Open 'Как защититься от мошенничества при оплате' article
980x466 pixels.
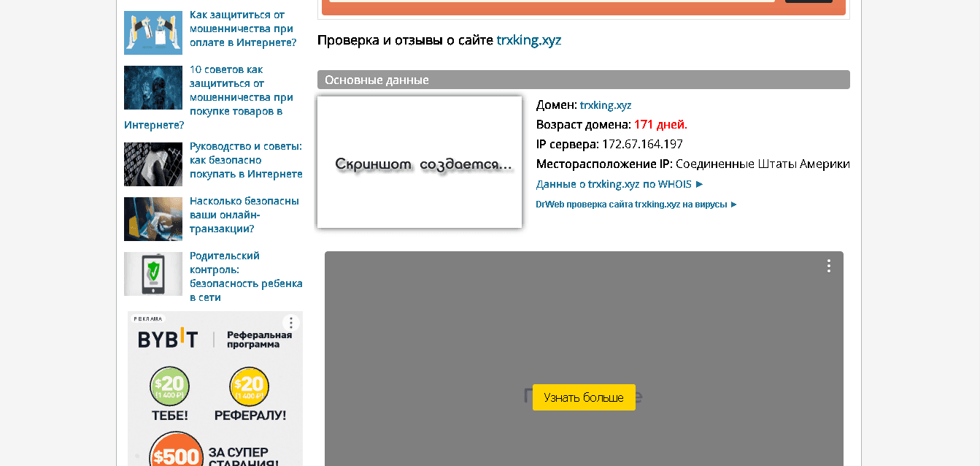click(242, 28)
